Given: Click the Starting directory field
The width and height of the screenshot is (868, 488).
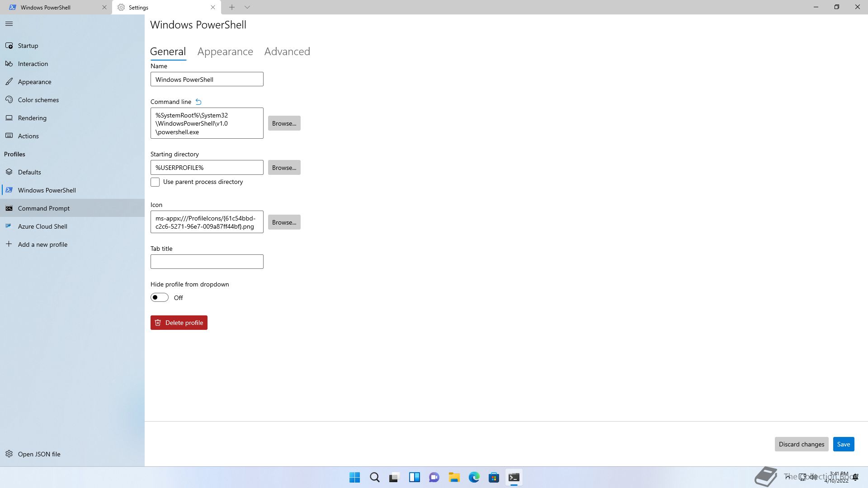Looking at the screenshot, I should click(x=207, y=168).
